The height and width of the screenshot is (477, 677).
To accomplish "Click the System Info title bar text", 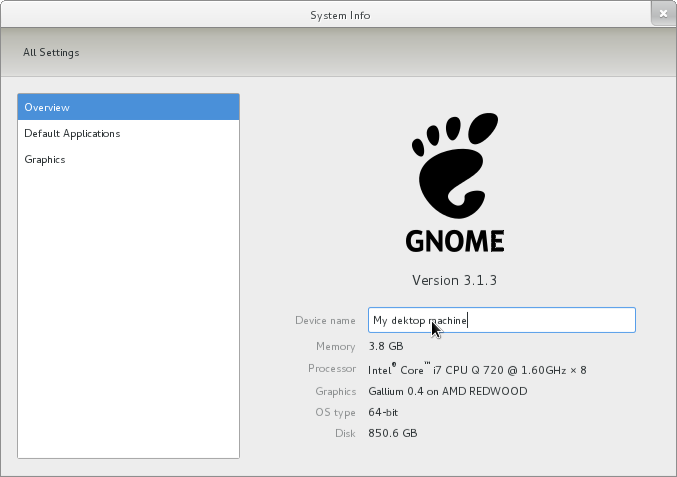I will 340,16.
